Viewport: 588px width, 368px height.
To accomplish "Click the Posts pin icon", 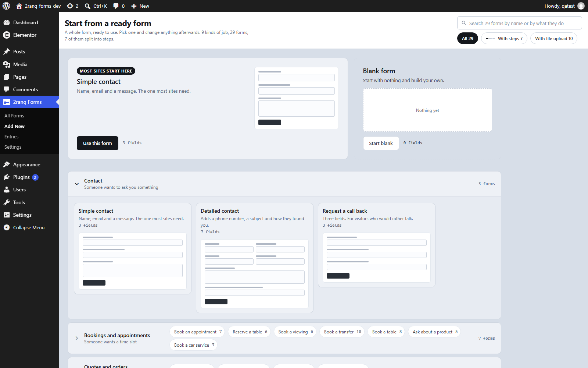I will point(7,52).
